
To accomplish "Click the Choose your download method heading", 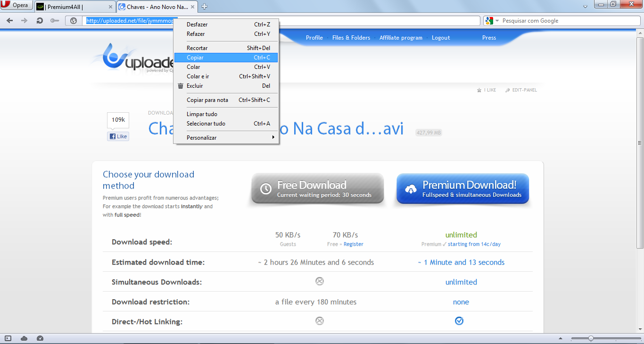I will coord(149,180).
